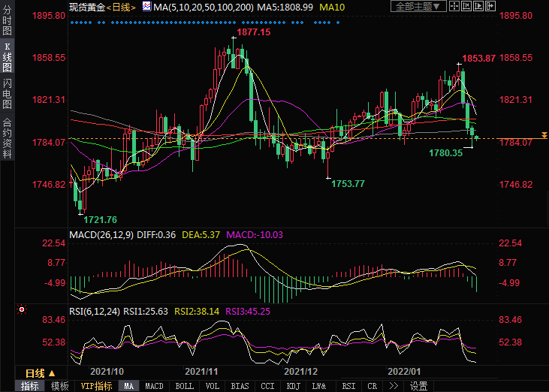Expand the 日线 period selector in title

coord(121,8)
